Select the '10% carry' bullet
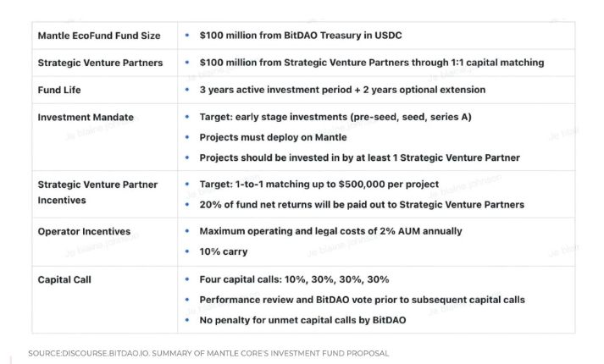The width and height of the screenshot is (604, 364). [x=224, y=251]
